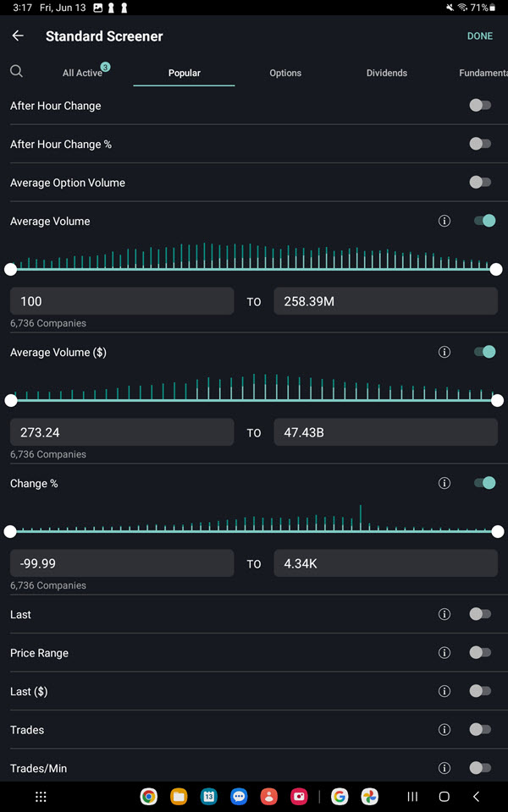Tap the recent apps navigation button
The image size is (508, 812).
[412, 797]
